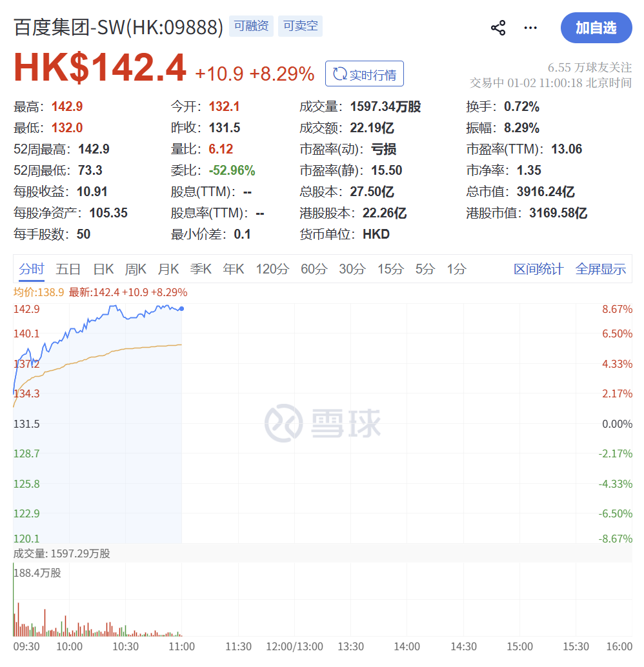This screenshot has height=667, width=644.
Task: Click the share icon
Action: [498, 28]
